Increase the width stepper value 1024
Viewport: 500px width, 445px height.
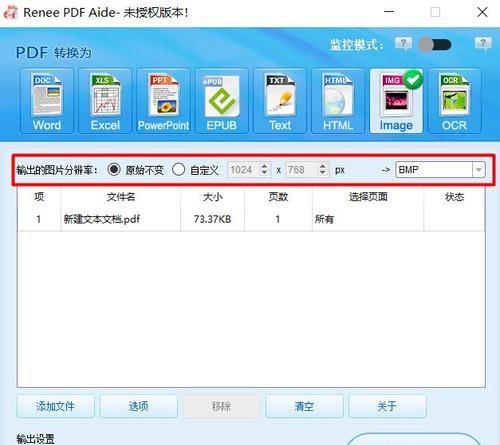(x=264, y=166)
